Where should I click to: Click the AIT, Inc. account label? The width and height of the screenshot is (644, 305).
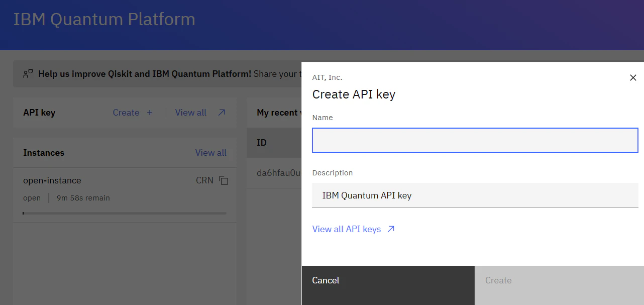pos(328,77)
